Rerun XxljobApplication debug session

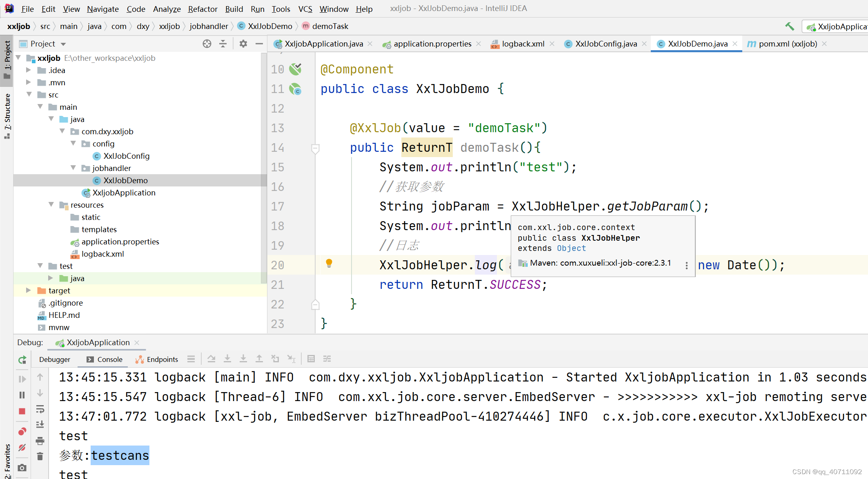tap(22, 359)
